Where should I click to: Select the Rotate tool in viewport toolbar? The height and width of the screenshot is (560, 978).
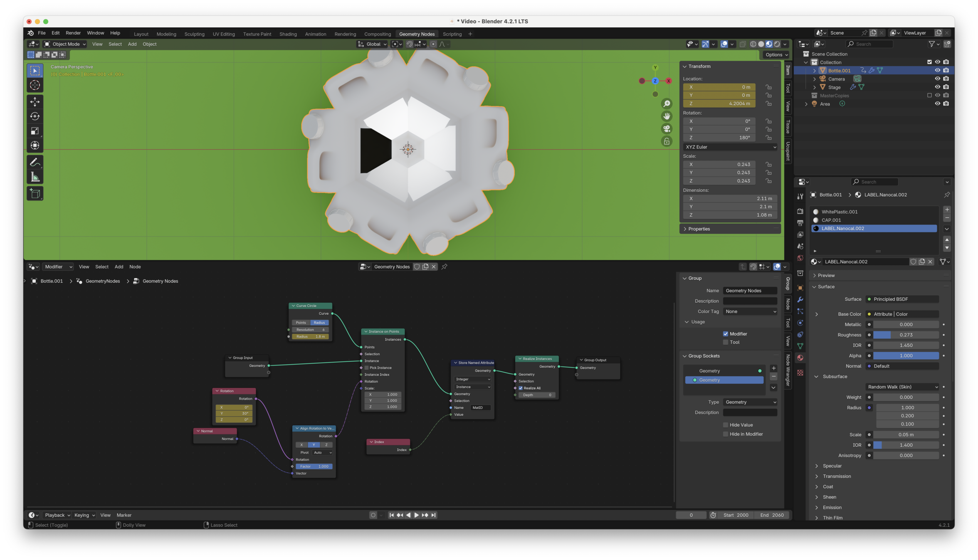tap(35, 116)
